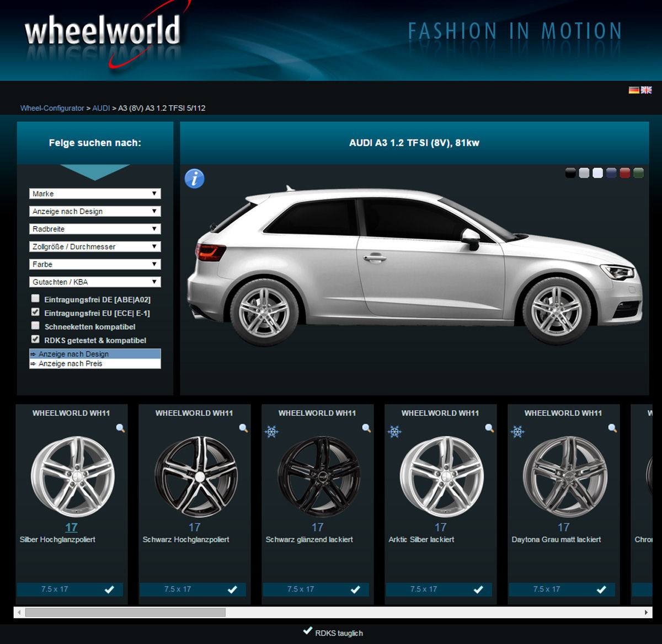
Task: Choose black car color swatch
Action: pyautogui.click(x=570, y=173)
